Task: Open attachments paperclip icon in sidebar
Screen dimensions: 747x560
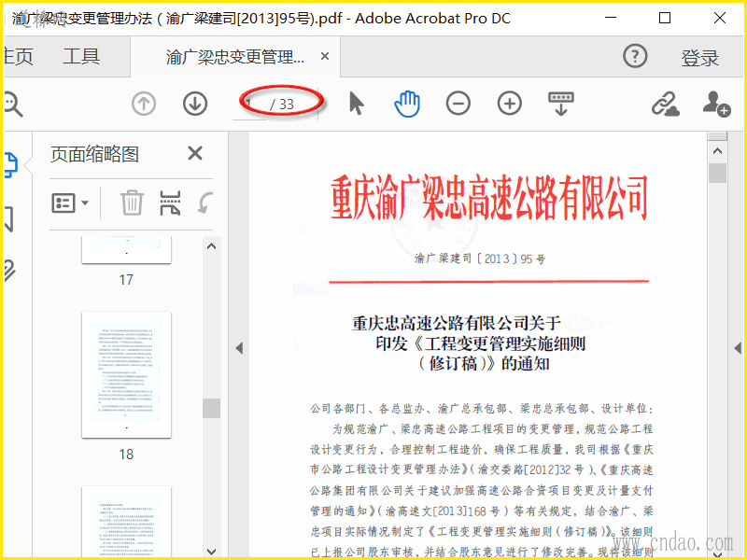Action: point(9,271)
